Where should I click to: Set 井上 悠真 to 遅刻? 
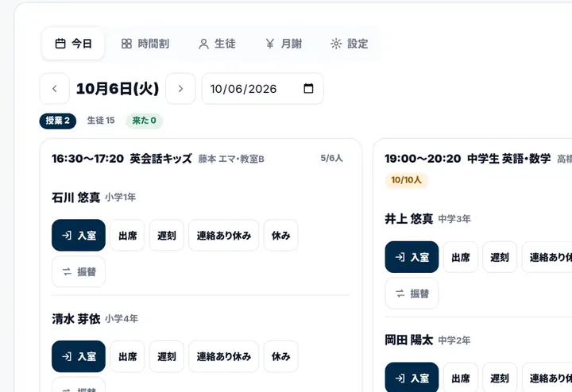click(500, 257)
